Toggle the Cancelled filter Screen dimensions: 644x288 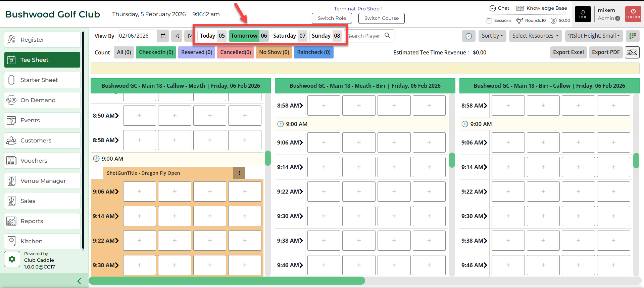pyautogui.click(x=236, y=52)
